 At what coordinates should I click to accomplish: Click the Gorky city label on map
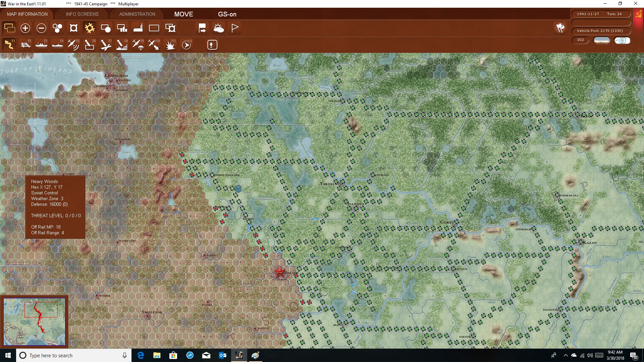pyautogui.click(x=447, y=222)
